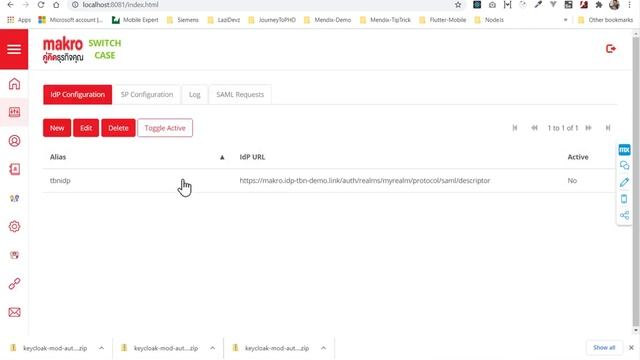Bookmark this page with star icon

pos(458,5)
